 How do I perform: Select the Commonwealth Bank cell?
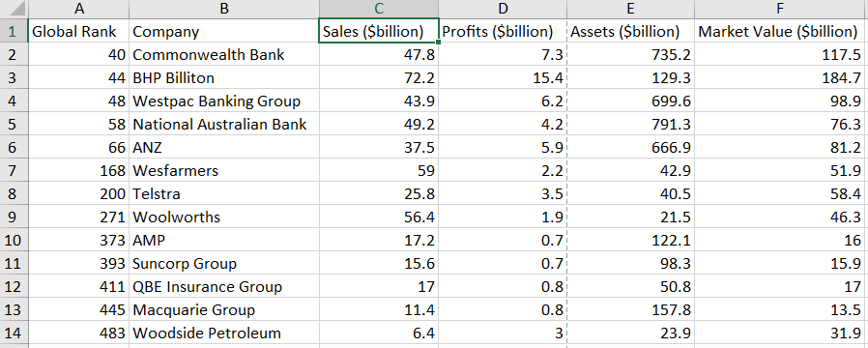pos(224,54)
